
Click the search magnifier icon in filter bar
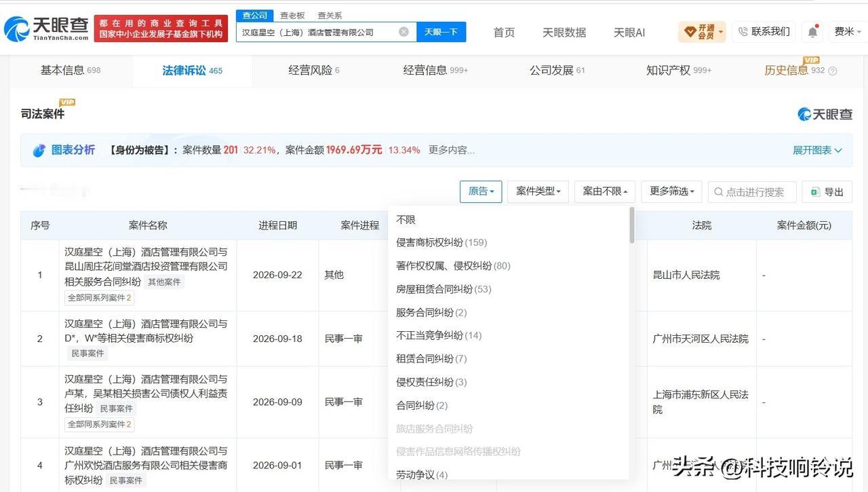point(718,192)
